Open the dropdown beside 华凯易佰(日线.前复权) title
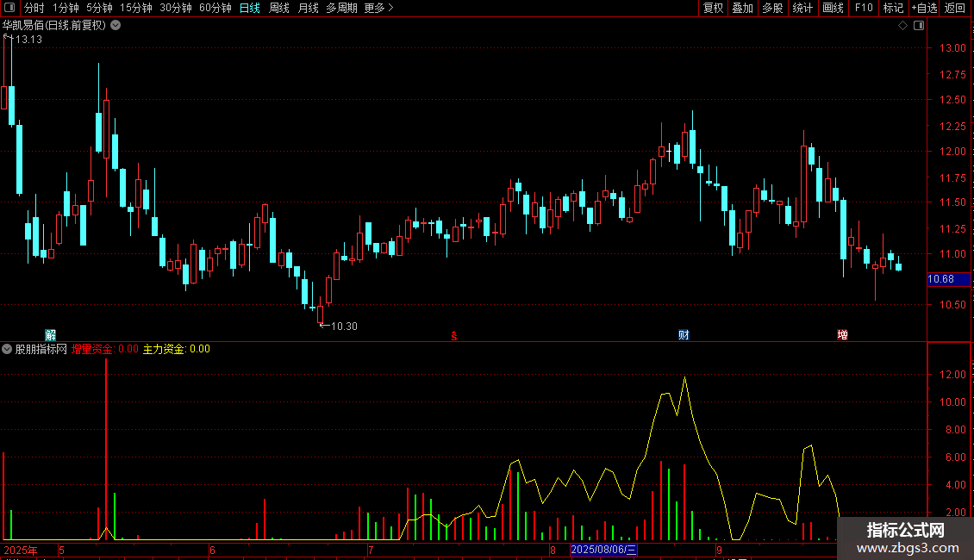The height and width of the screenshot is (560, 974). (116, 26)
